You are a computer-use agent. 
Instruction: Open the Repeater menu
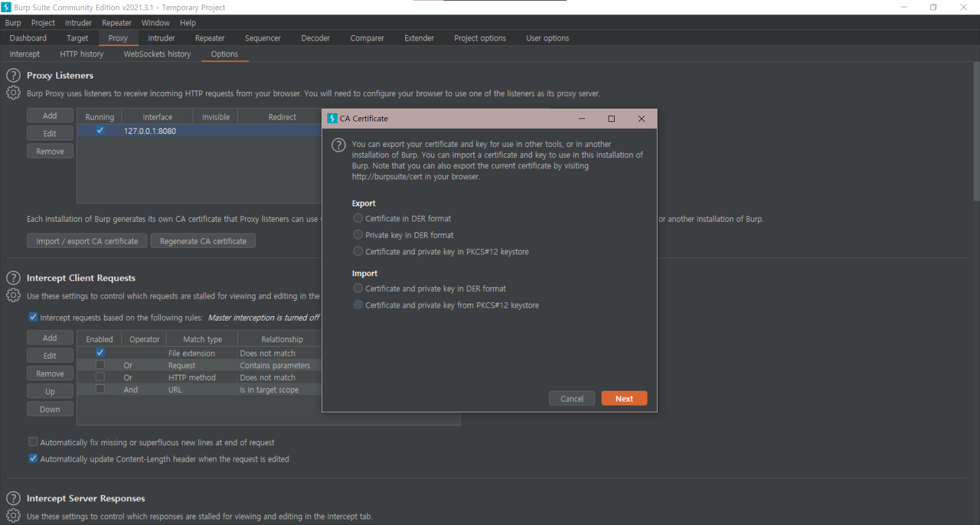pos(117,23)
